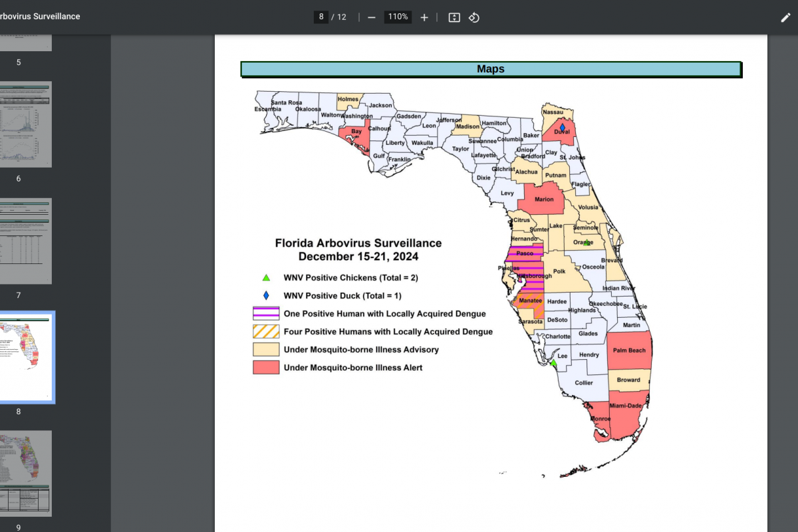Click the Maps section header bar
798x532 pixels.
click(x=491, y=69)
